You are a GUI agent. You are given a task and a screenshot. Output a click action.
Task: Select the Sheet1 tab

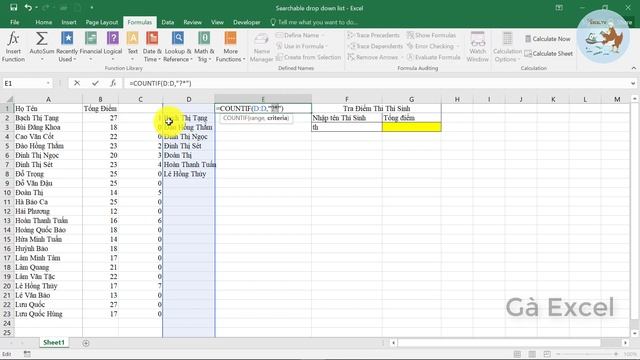click(x=54, y=342)
